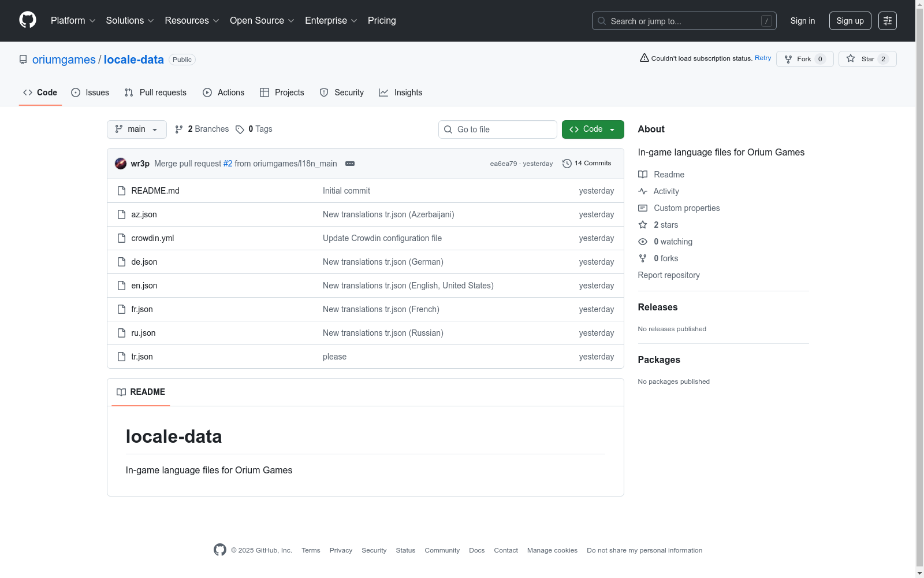Click the ru.json file icon
Screen dimensions: 924x578
point(121,333)
